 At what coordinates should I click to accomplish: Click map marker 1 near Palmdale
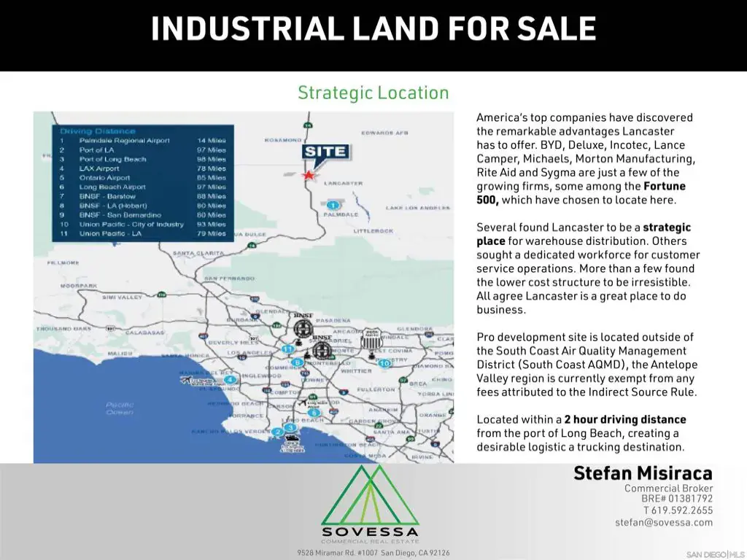333,205
